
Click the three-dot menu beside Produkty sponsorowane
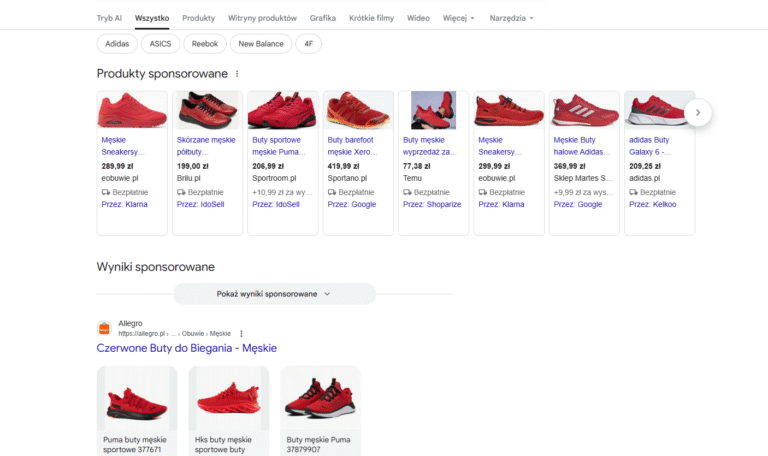coord(237,74)
